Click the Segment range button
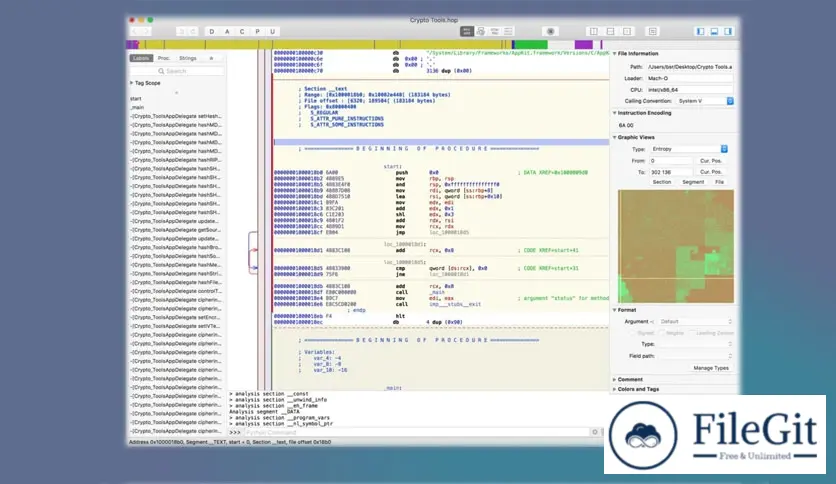Image resolution: width=836 pixels, height=484 pixels. [693, 182]
